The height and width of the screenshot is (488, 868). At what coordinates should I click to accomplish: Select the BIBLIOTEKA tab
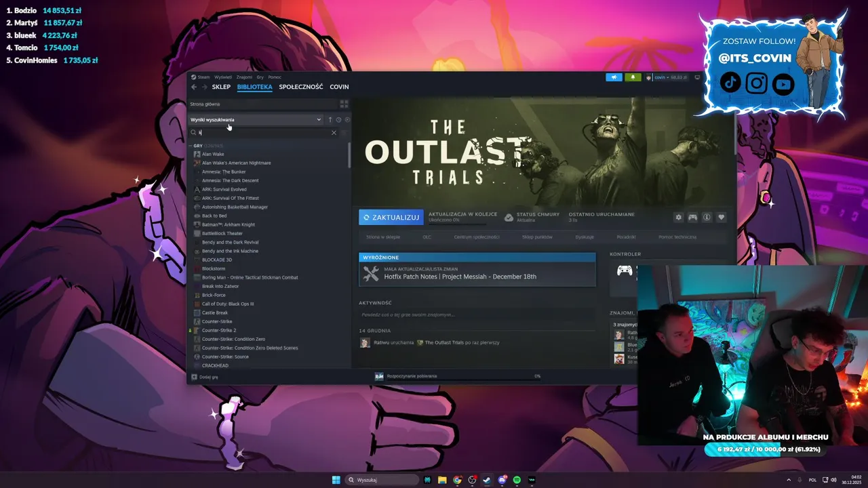click(x=255, y=87)
